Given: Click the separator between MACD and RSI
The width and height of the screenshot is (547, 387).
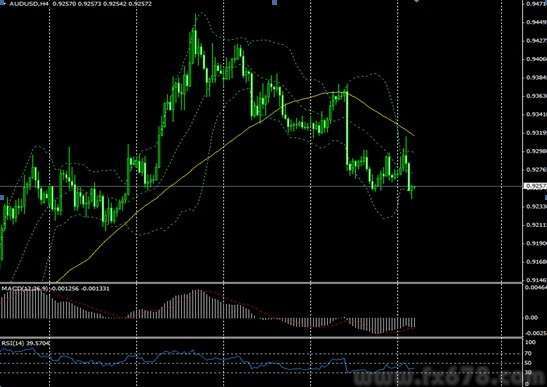Looking at the screenshot, I should 262,337.
